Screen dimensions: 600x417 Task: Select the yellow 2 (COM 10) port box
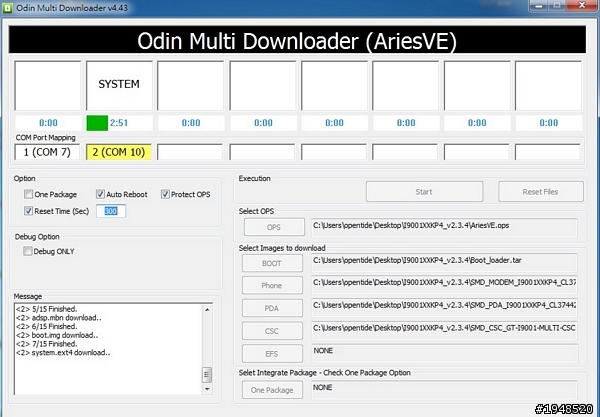coord(119,152)
